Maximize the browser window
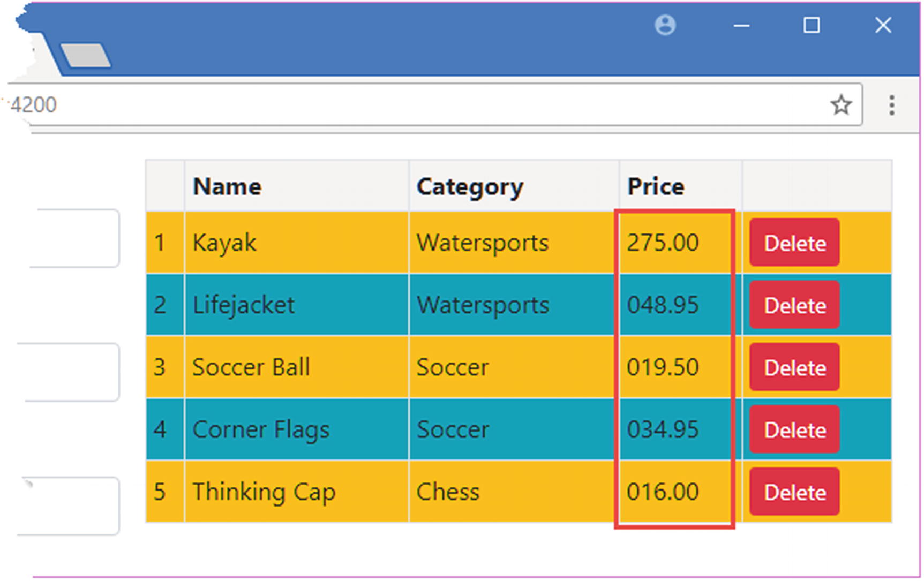Viewport: 924px width, 581px height. pos(812,25)
